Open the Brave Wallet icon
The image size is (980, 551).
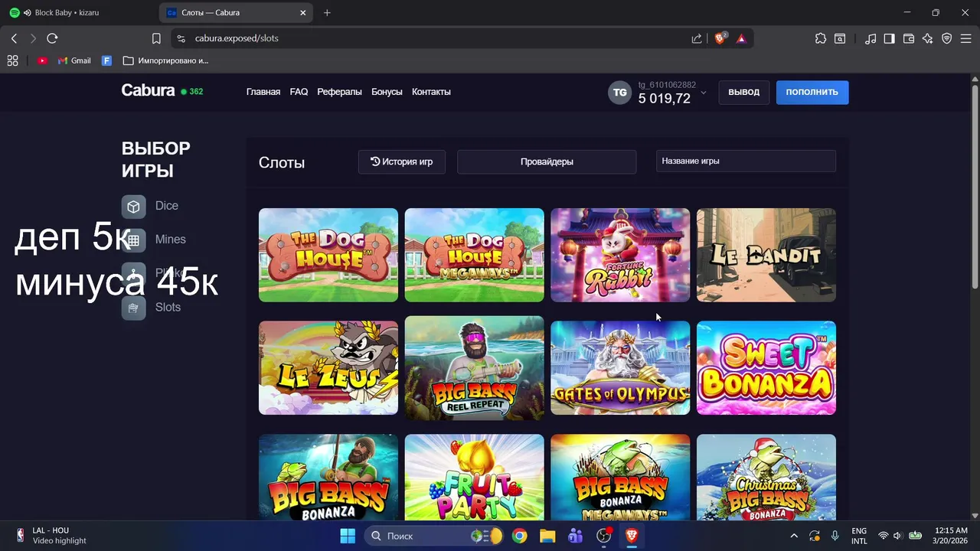click(x=909, y=38)
